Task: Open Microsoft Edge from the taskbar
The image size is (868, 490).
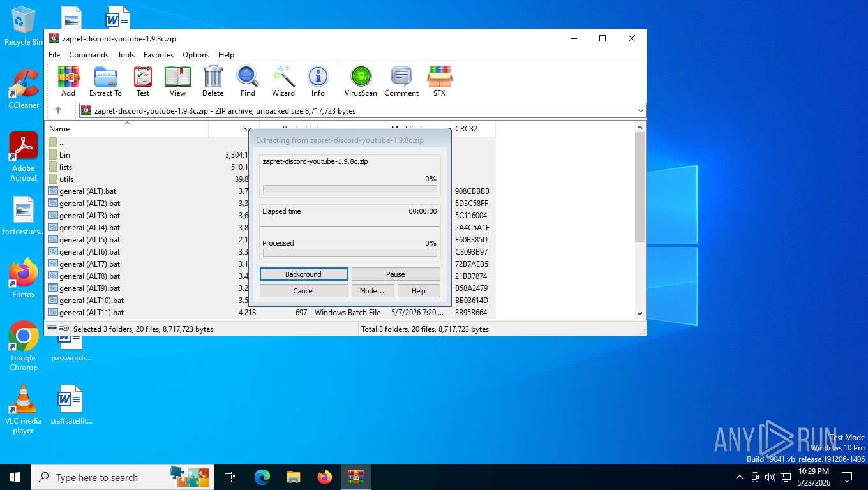Action: pyautogui.click(x=262, y=477)
